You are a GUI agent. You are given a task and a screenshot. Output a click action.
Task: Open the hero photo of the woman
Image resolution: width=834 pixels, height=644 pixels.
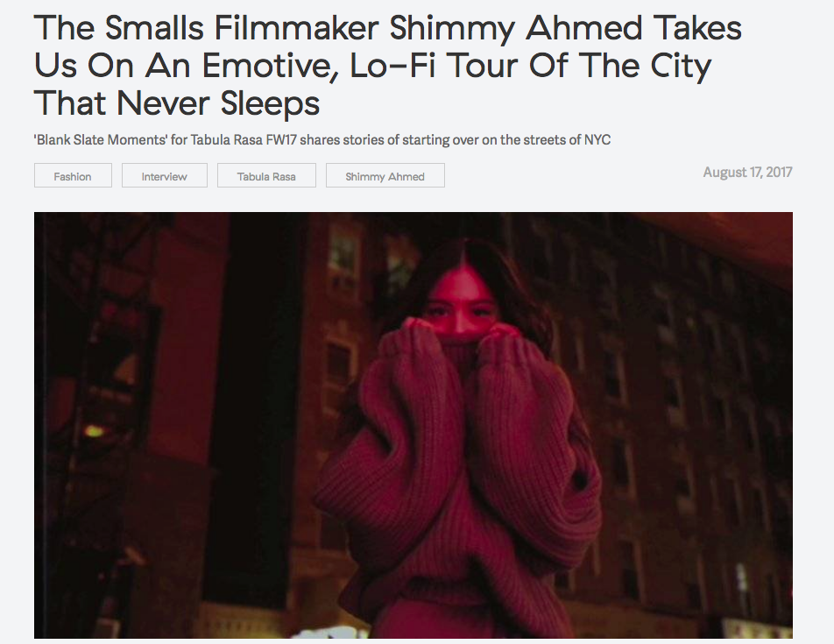(x=413, y=425)
